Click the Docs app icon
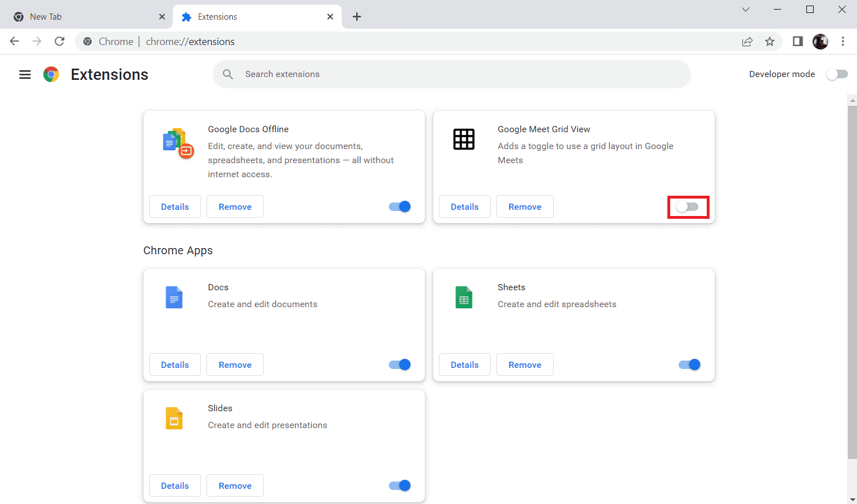Image resolution: width=857 pixels, height=504 pixels. [174, 297]
